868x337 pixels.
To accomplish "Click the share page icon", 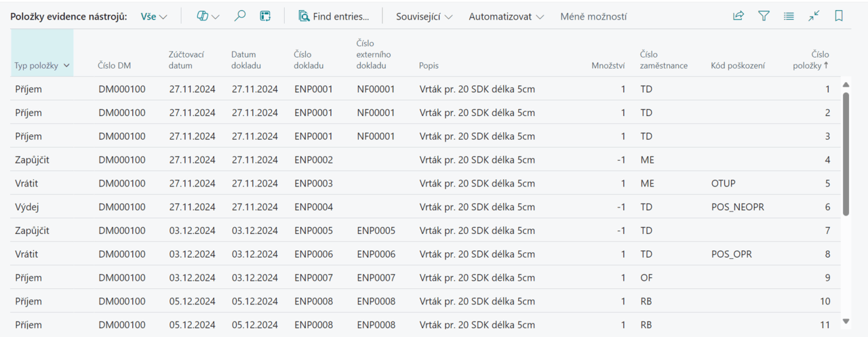I will pos(738,16).
